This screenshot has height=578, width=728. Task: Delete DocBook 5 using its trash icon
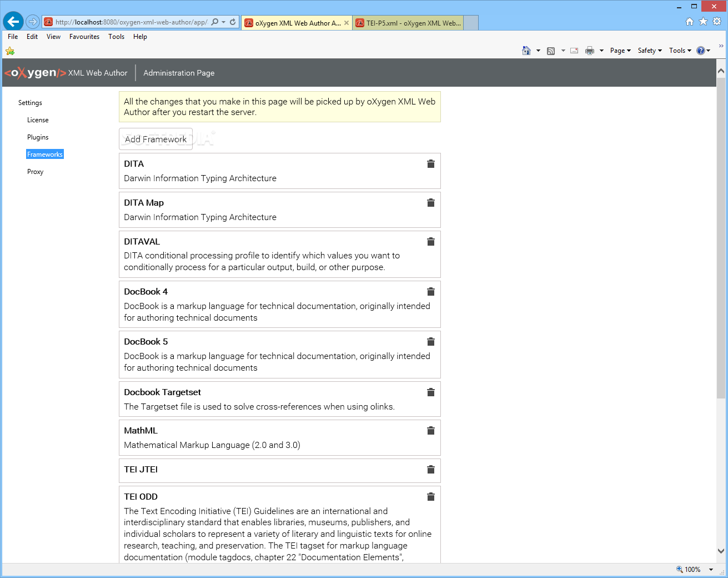tap(430, 342)
